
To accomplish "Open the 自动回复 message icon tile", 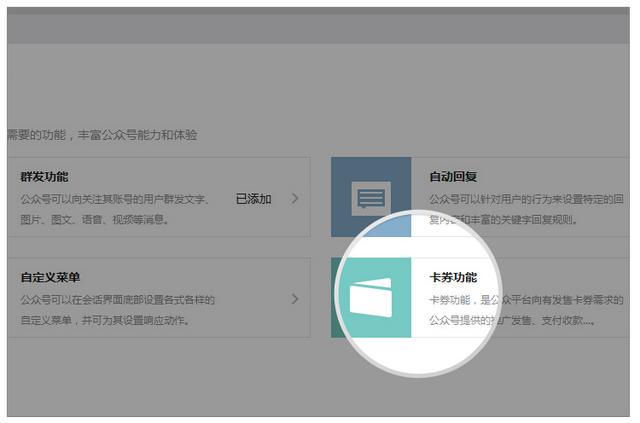I will coord(371,197).
